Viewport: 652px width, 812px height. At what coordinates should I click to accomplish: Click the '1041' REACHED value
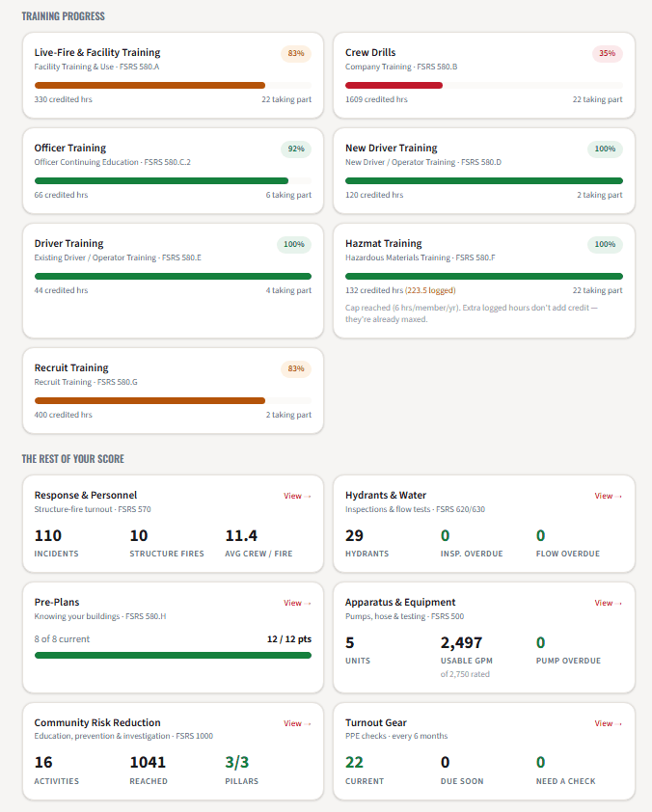(148, 762)
